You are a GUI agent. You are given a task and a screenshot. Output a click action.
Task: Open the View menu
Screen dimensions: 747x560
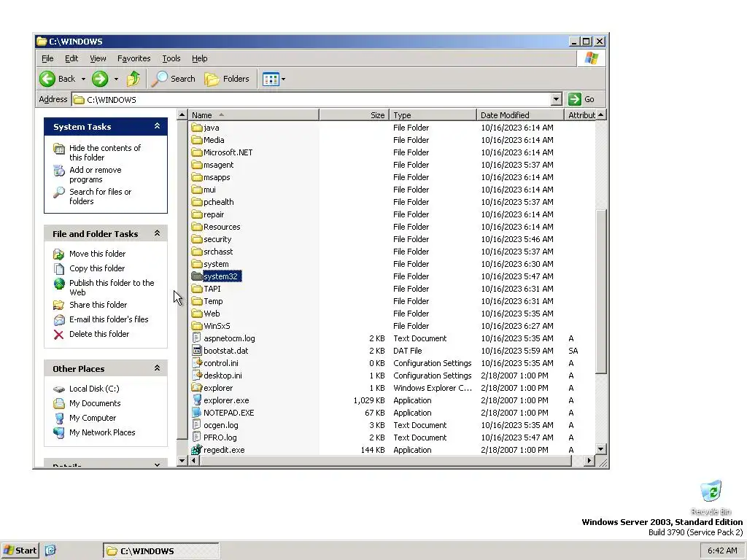98,58
